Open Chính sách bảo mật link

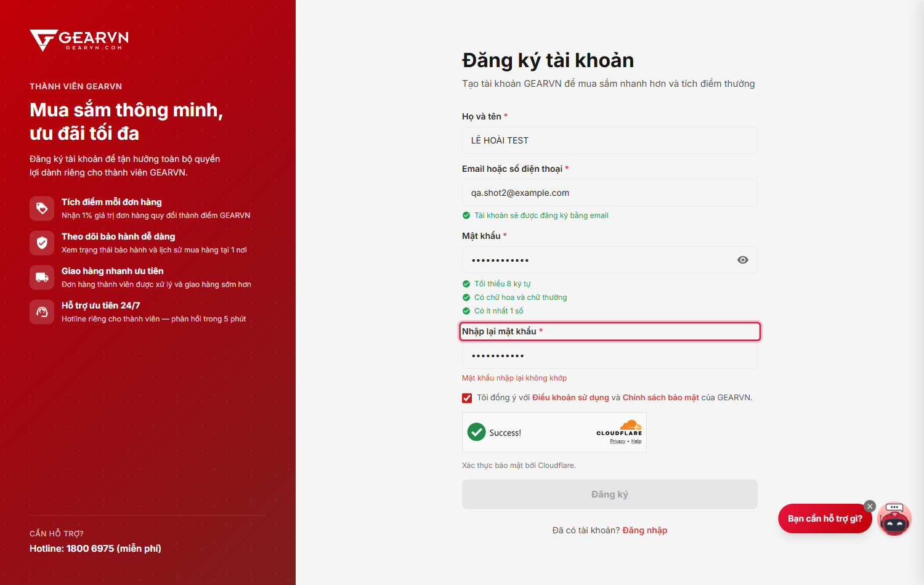(x=660, y=398)
